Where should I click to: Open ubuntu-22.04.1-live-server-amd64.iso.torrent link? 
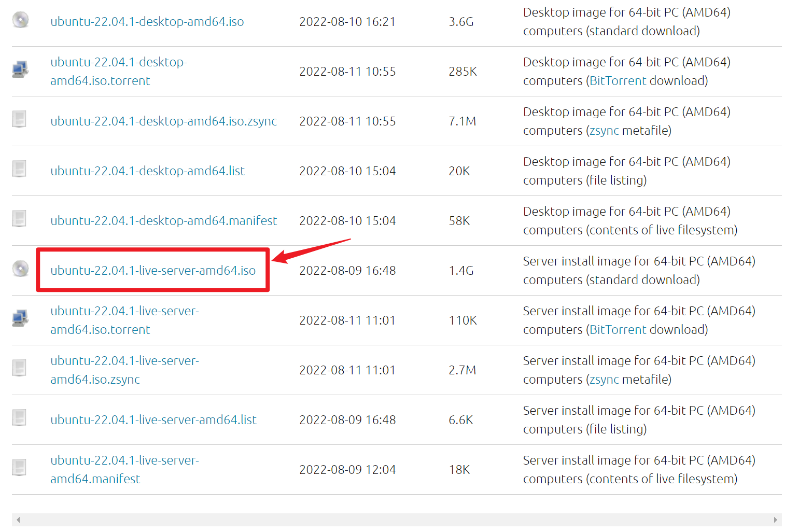pos(124,320)
